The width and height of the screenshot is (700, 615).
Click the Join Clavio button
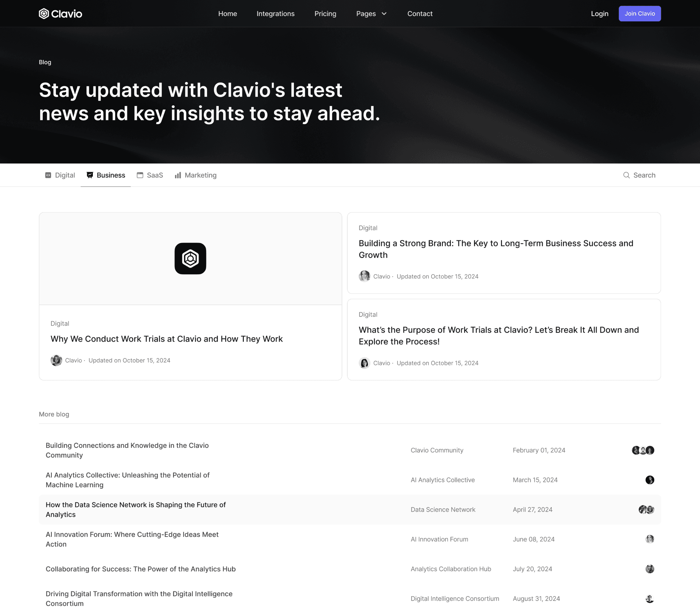click(640, 14)
